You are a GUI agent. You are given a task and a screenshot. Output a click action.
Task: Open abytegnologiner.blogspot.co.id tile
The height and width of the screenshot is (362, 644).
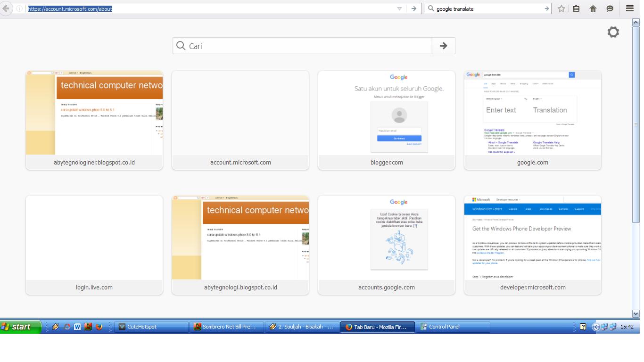click(94, 120)
